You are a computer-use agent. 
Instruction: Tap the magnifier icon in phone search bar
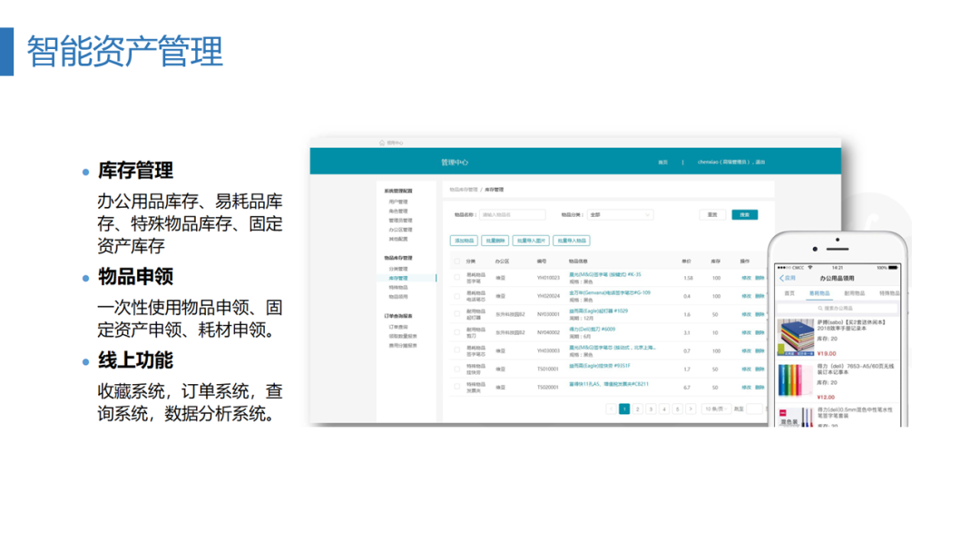click(820, 308)
